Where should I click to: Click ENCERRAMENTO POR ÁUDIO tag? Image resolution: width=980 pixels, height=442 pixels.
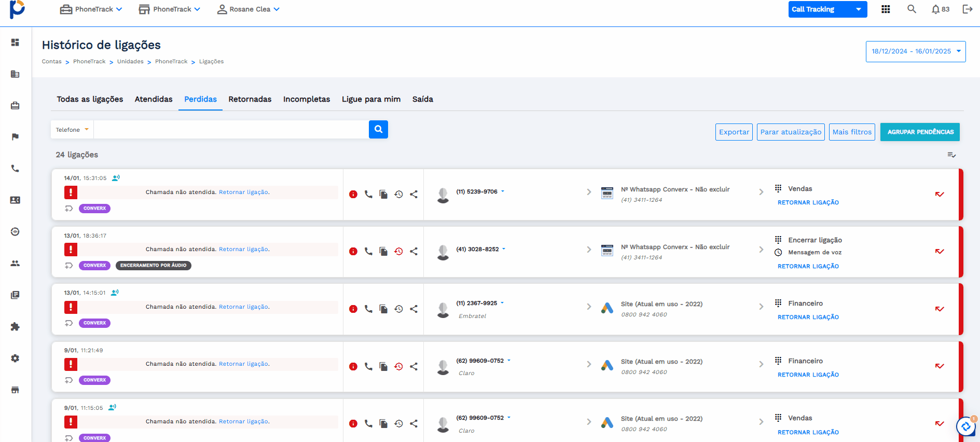click(x=154, y=266)
